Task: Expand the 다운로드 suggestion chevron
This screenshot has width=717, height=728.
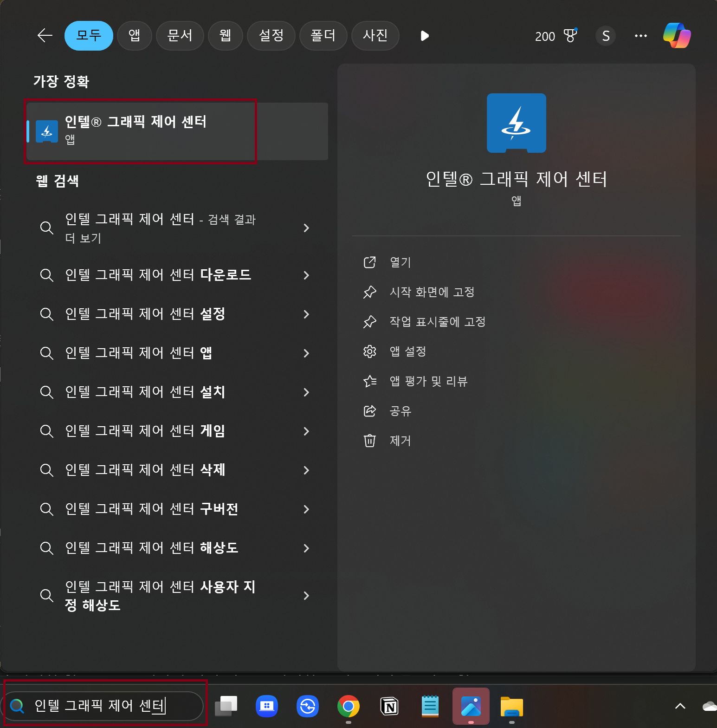Action: tap(306, 275)
